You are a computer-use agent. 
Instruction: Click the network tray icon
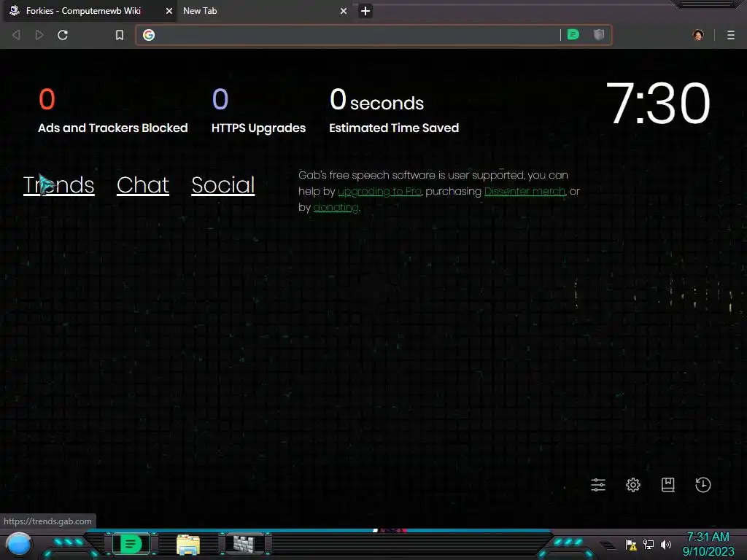pos(649,544)
